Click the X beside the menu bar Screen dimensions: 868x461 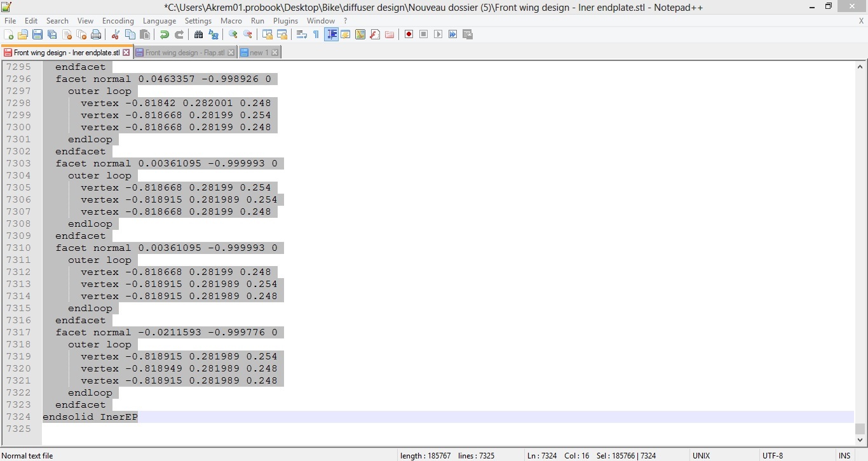pyautogui.click(x=861, y=21)
